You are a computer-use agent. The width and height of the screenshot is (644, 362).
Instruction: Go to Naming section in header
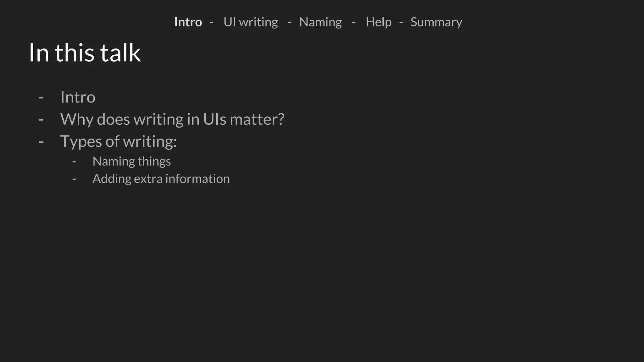tap(320, 22)
